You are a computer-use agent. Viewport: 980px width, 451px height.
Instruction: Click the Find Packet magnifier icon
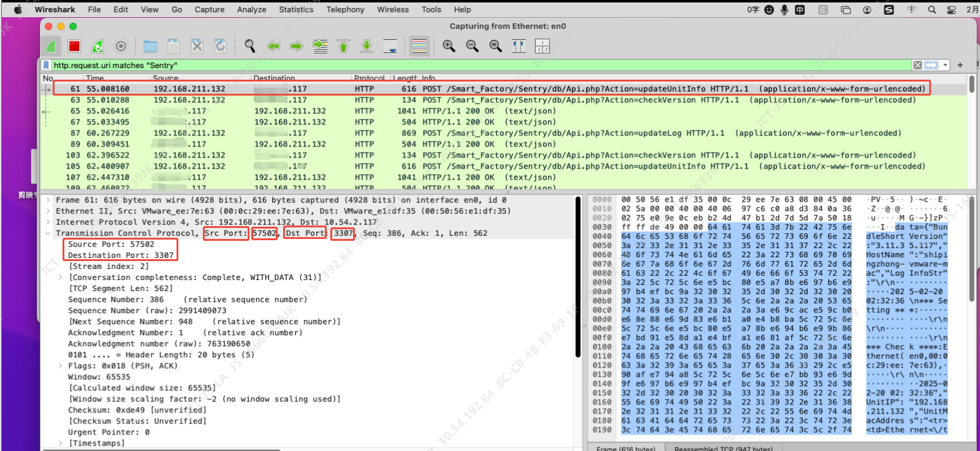(x=250, y=46)
